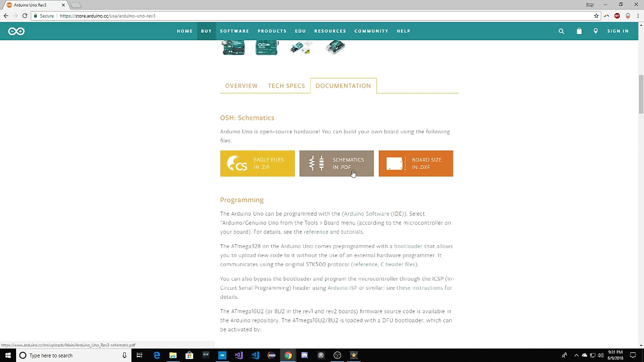Open the site search magnifier icon
The image size is (644, 362).
(x=561, y=31)
